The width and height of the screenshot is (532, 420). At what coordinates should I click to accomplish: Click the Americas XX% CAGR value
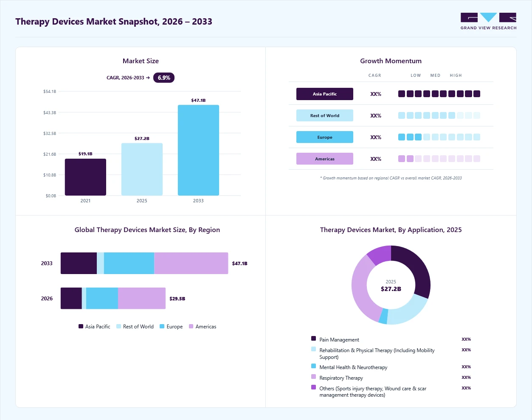click(376, 159)
